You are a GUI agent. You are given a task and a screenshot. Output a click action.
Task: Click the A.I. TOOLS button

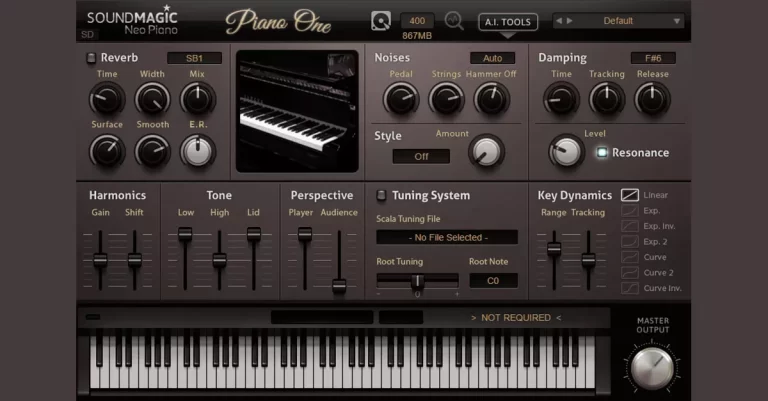tap(508, 21)
